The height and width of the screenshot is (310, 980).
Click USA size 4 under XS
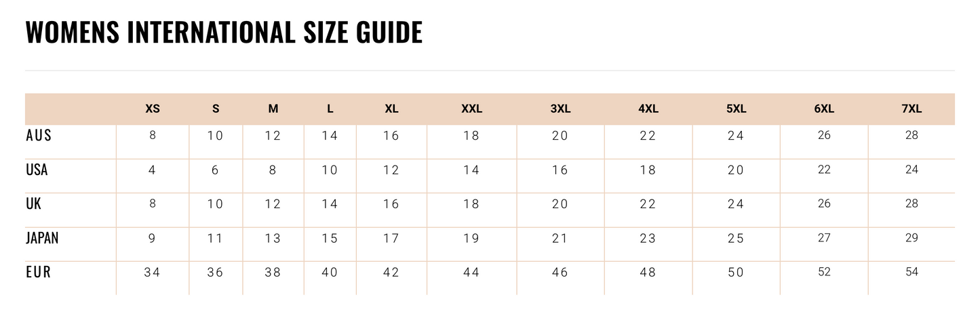(x=152, y=170)
